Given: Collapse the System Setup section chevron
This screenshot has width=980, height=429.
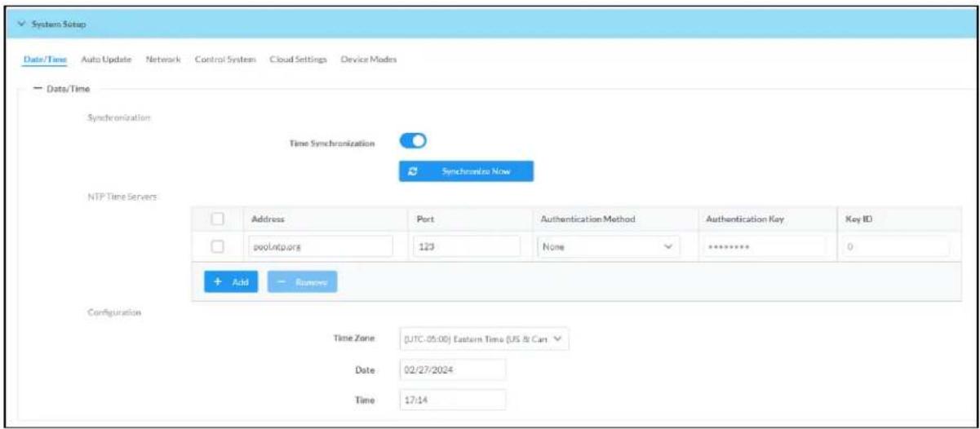Looking at the screenshot, I should [22, 23].
